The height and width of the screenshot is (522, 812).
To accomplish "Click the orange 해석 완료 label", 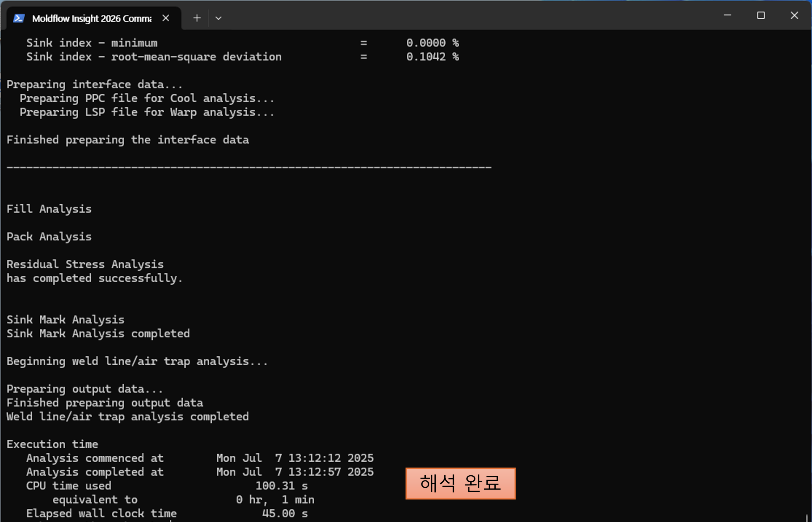I will click(460, 483).
